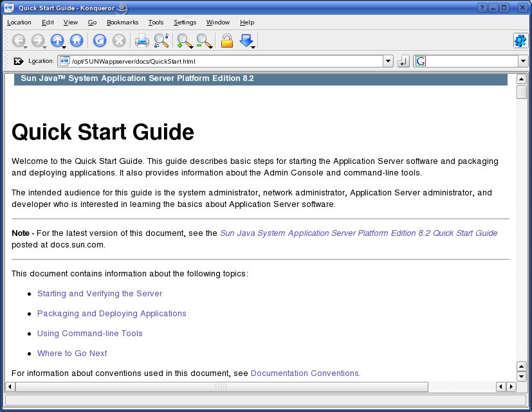Click the vertical scrollbar thumb
Screen dimensions: 532x412
(x=522, y=92)
